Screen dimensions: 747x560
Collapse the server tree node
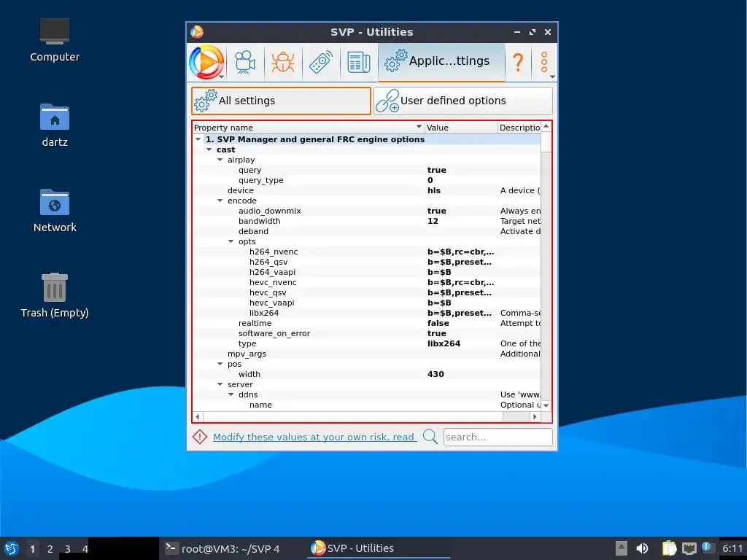(220, 384)
